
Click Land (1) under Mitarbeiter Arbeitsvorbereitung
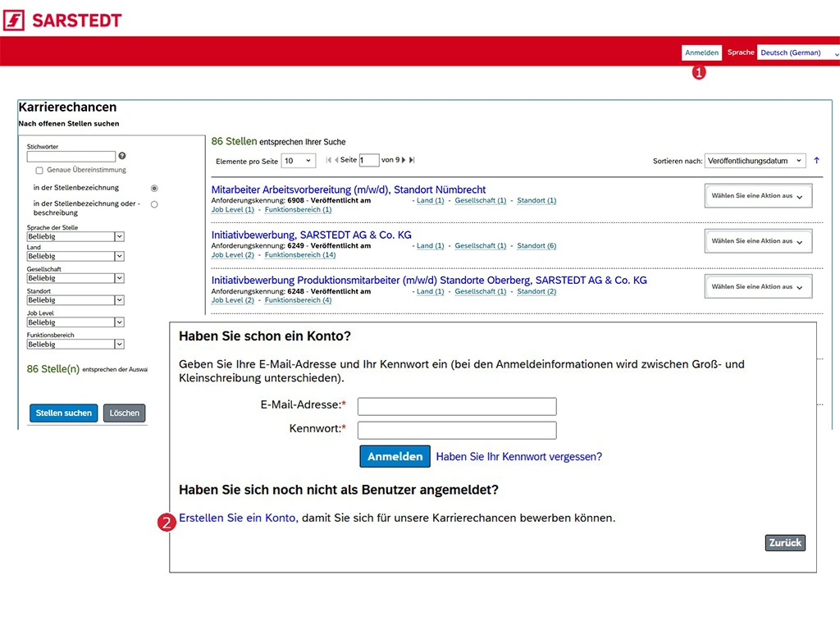pyautogui.click(x=430, y=200)
